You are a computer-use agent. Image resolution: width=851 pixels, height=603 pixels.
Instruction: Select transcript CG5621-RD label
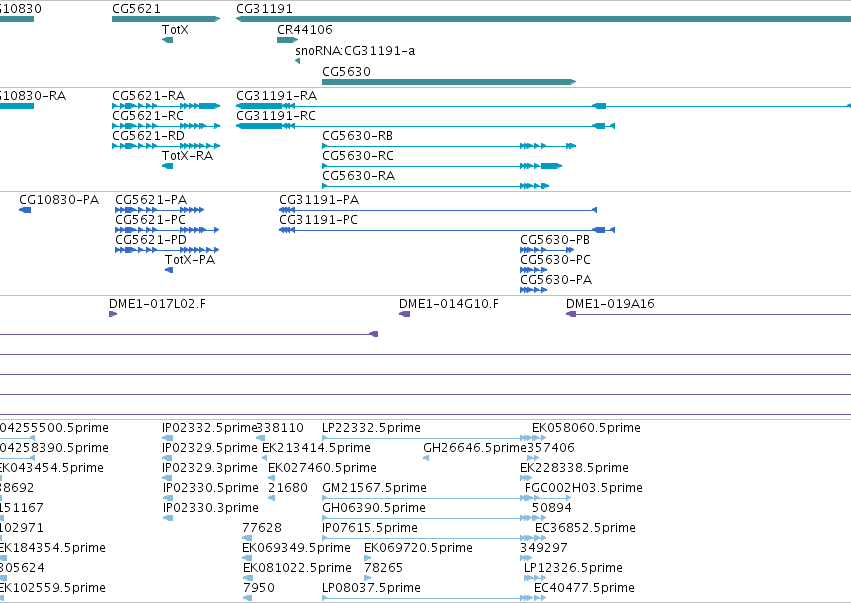149,136
